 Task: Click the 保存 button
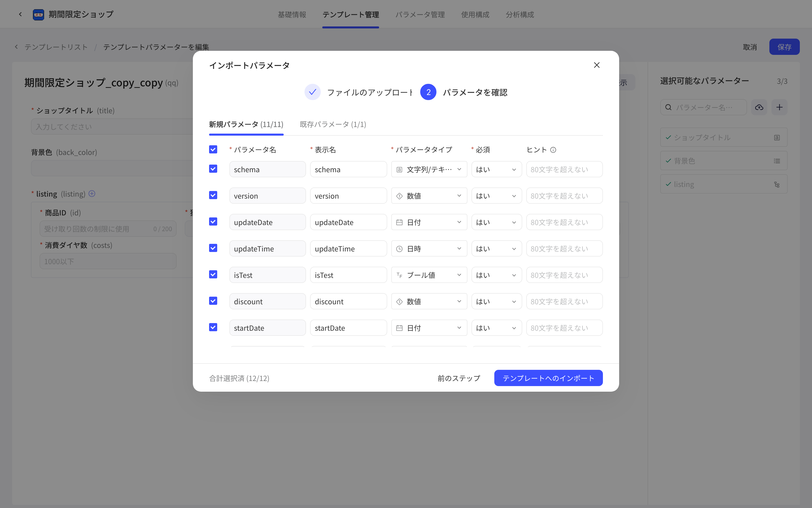coord(784,47)
